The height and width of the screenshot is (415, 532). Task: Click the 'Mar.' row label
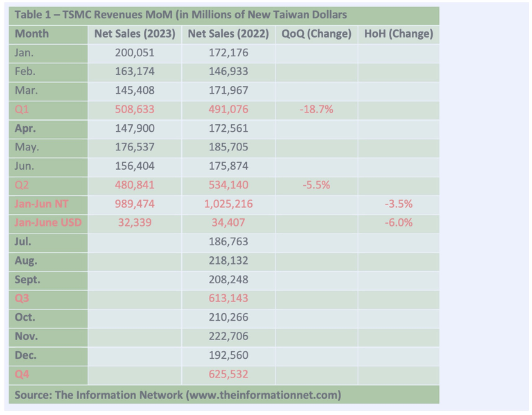[26, 90]
